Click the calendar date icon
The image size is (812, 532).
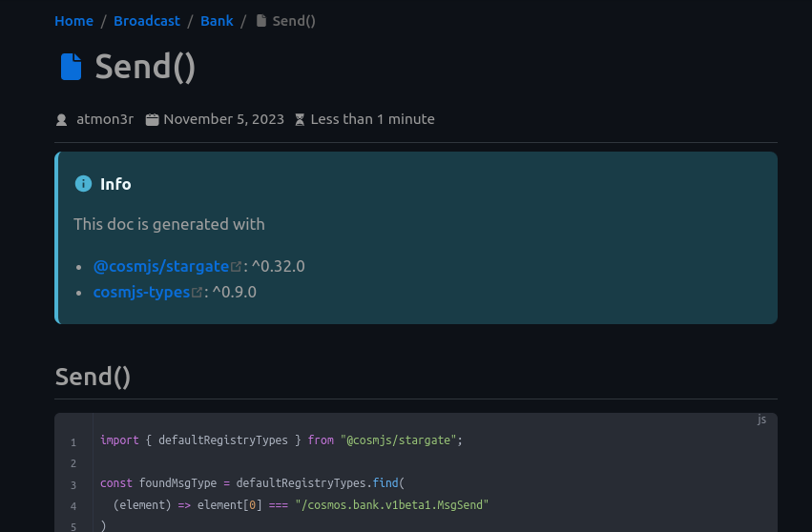(x=152, y=120)
